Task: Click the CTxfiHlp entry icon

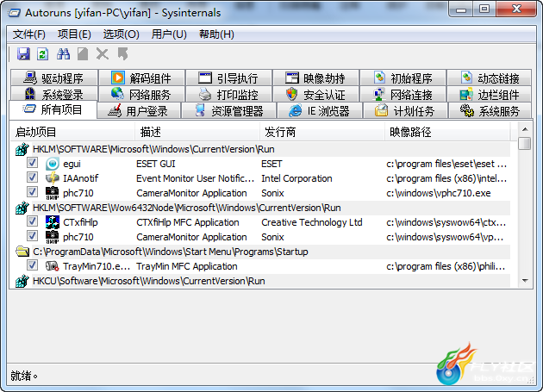Action: tap(53, 222)
